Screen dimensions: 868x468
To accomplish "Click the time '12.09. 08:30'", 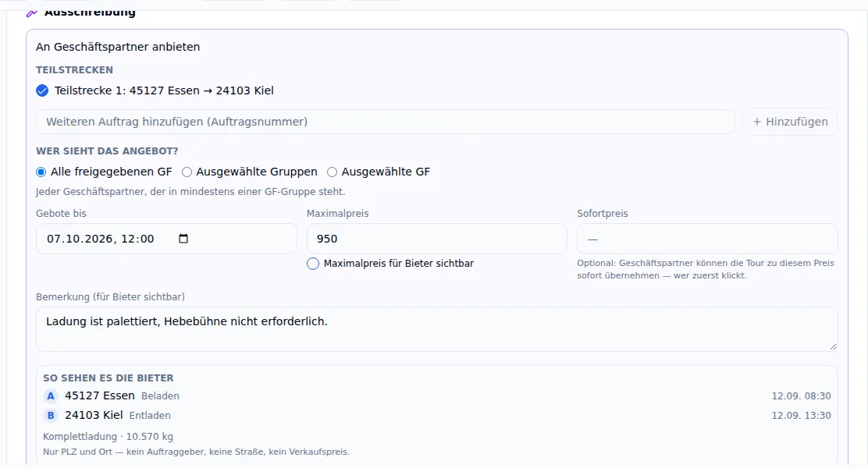I will (x=801, y=396).
